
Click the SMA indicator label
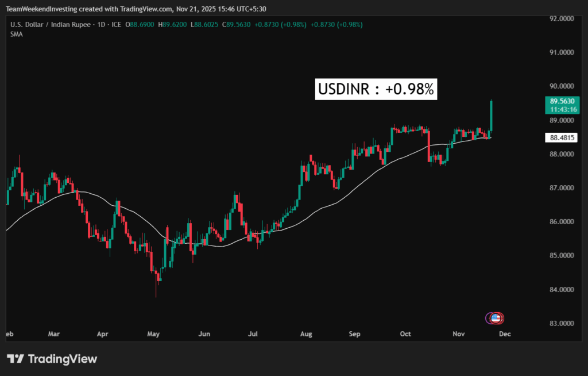pos(16,34)
